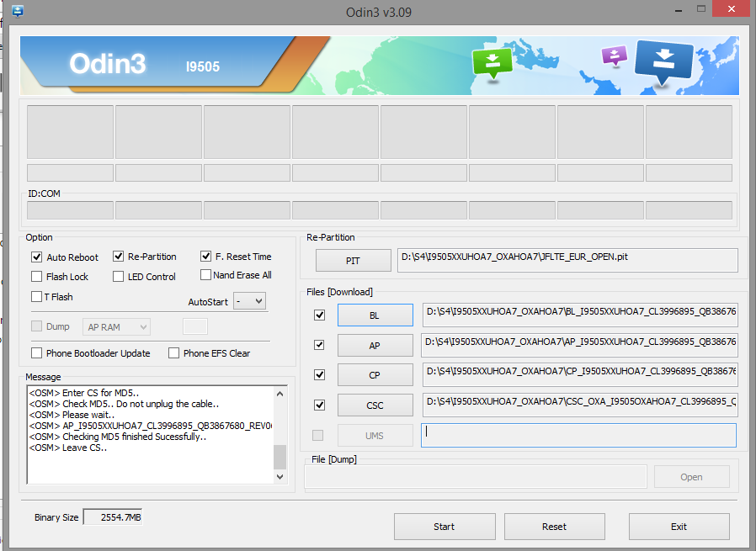Toggle the checkbox beside the BL file
The height and width of the screenshot is (551, 756).
tap(319, 315)
